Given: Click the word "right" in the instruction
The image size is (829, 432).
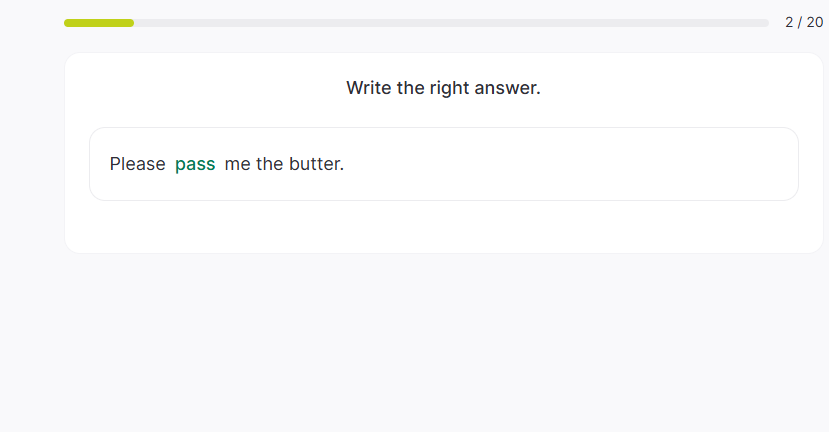Looking at the screenshot, I should coord(449,88).
